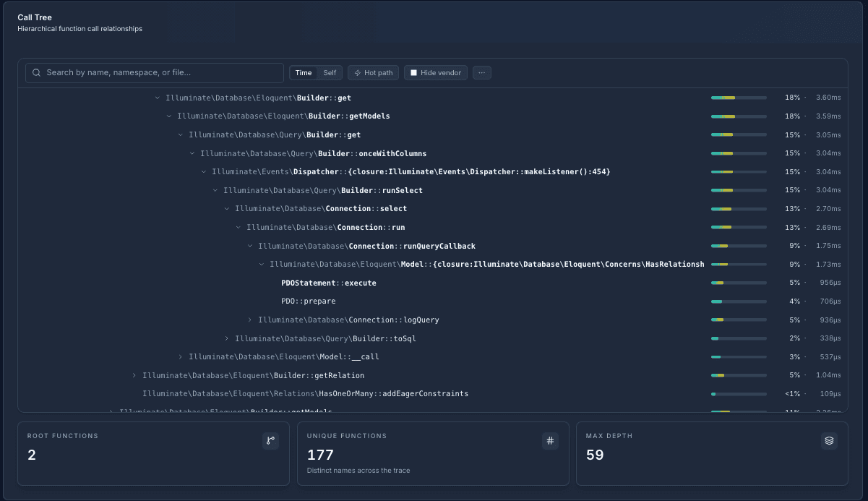Click the <1% percentage value
868x501 pixels.
792,394
